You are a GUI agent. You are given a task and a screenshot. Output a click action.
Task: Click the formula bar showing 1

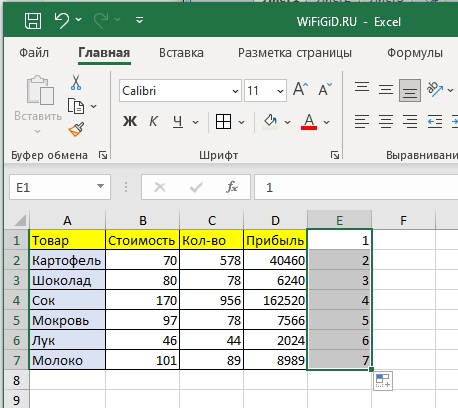click(356, 187)
